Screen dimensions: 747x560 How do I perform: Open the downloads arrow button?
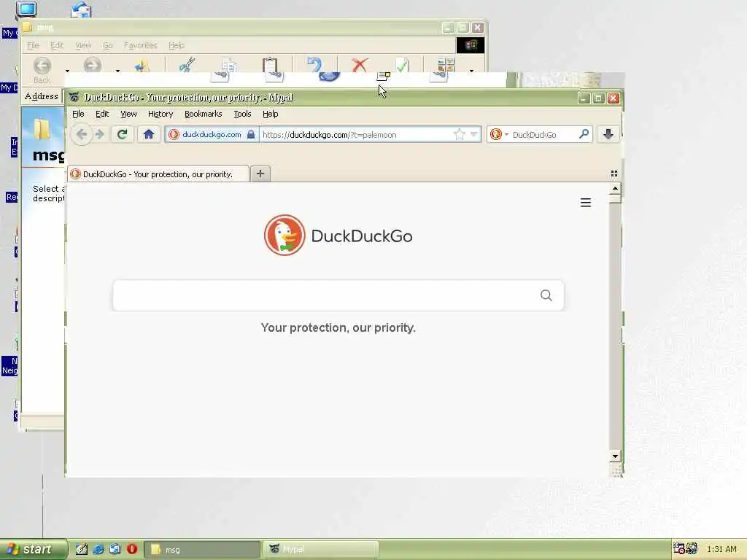[608, 135]
